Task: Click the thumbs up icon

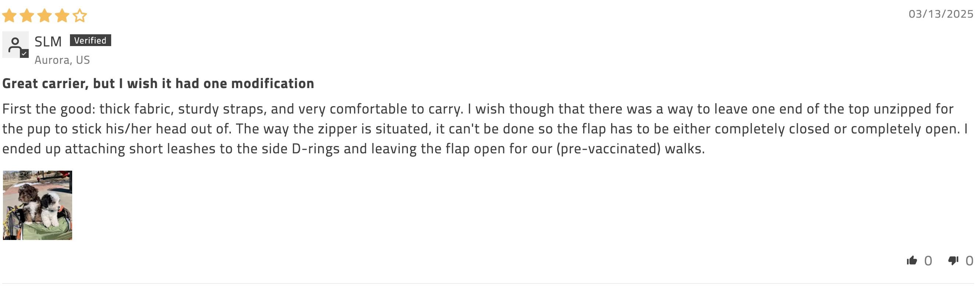Action: [912, 261]
